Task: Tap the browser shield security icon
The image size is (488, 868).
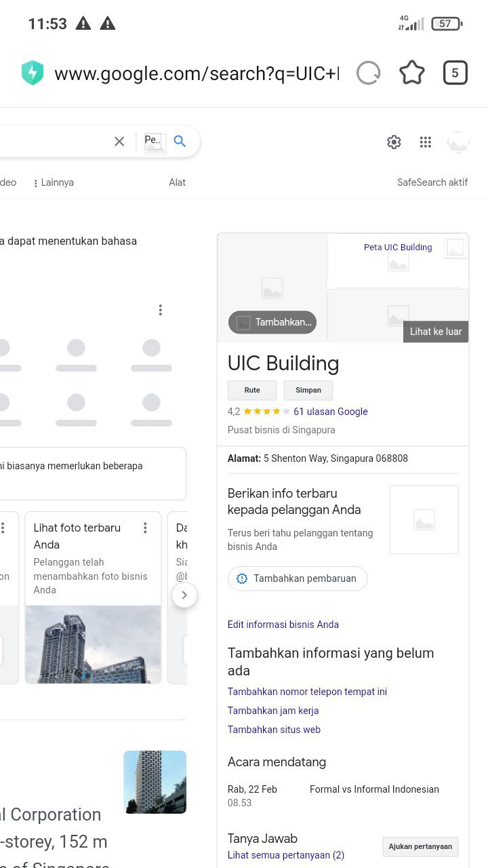Action: pyautogui.click(x=33, y=73)
